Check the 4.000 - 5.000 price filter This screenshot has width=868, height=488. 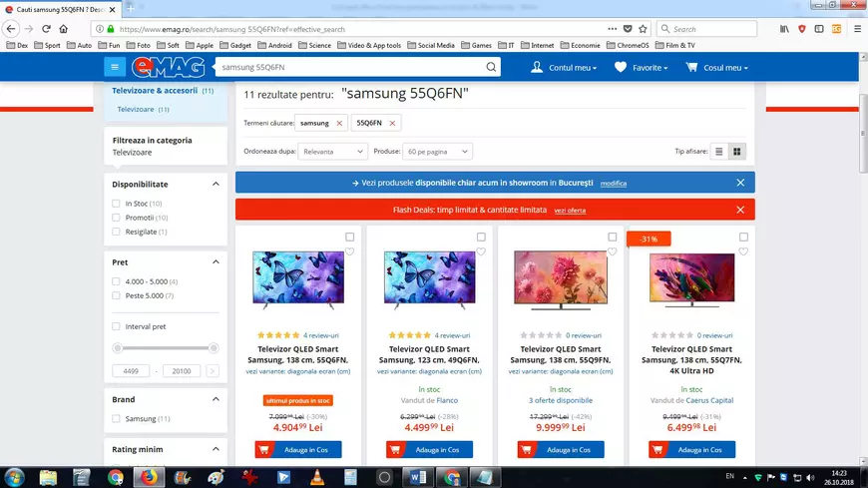[x=116, y=281]
